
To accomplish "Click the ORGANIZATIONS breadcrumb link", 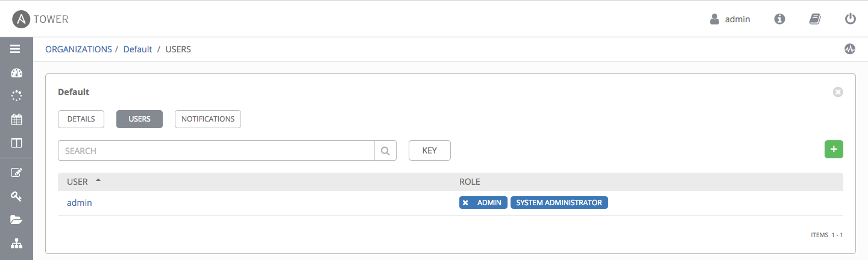I will (x=78, y=49).
